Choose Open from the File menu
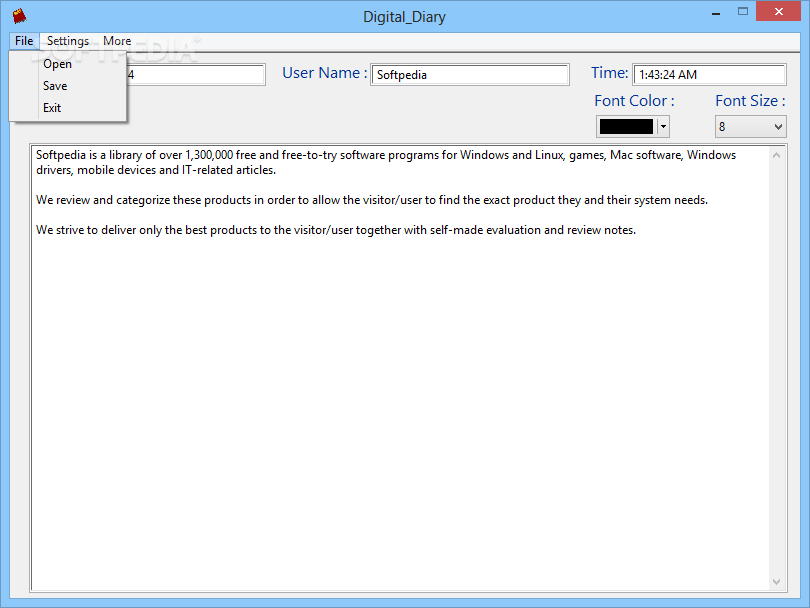The height and width of the screenshot is (608, 810). [x=68, y=64]
